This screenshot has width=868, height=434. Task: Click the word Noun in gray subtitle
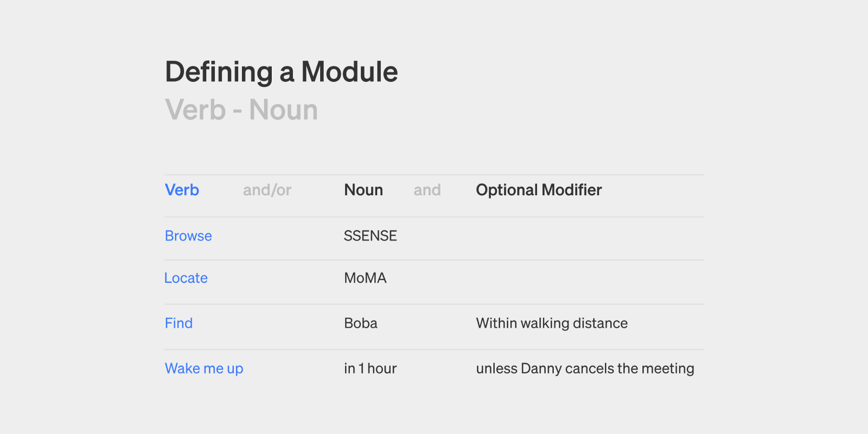pos(283,110)
